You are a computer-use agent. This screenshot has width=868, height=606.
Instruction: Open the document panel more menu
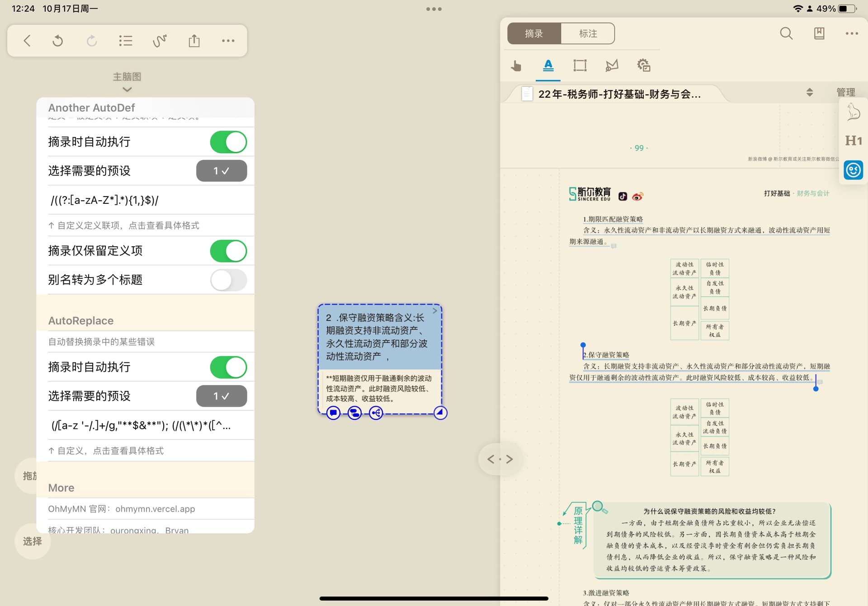[x=852, y=33]
